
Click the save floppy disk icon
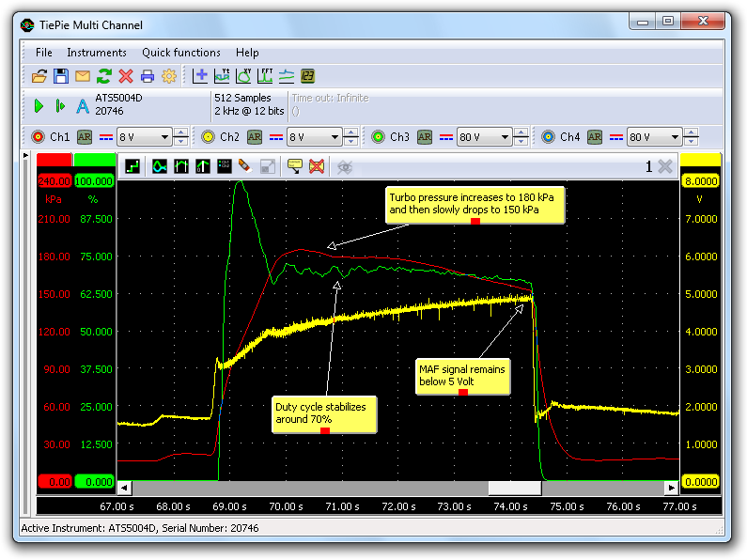point(60,76)
